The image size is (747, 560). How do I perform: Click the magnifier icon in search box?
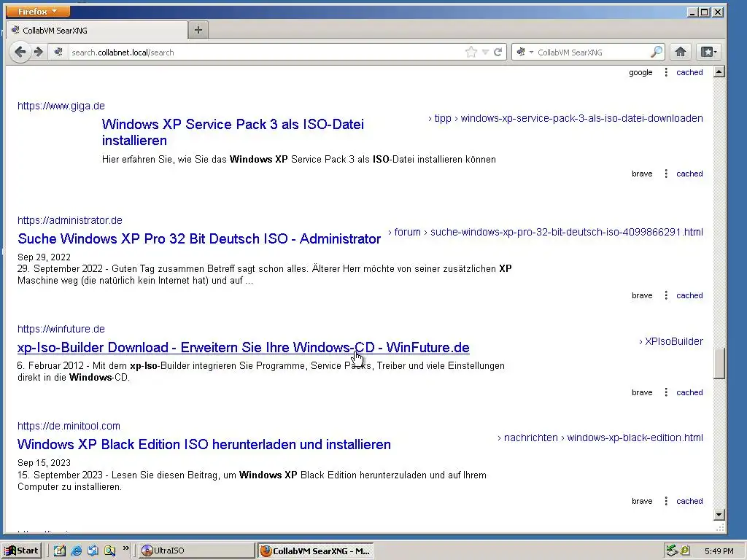[657, 52]
